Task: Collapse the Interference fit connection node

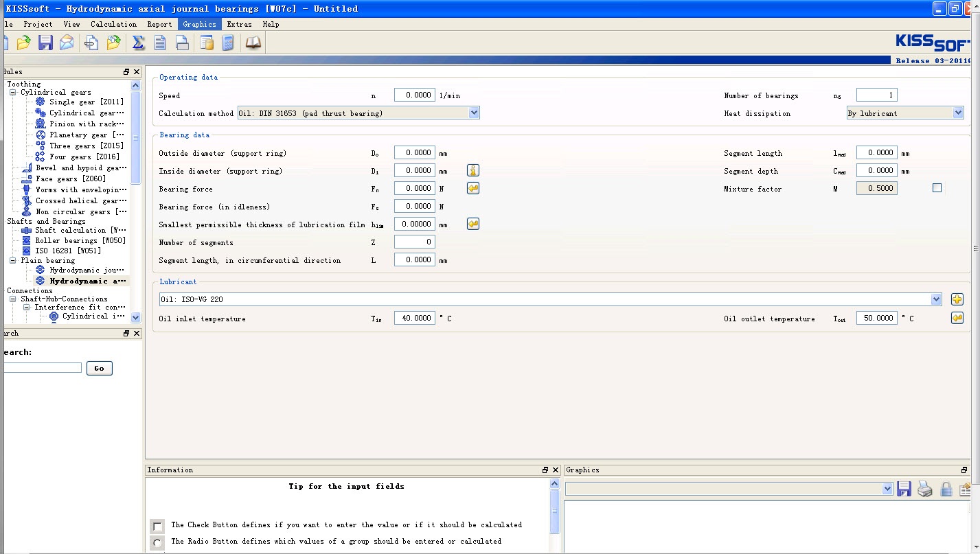Action: pos(27,308)
